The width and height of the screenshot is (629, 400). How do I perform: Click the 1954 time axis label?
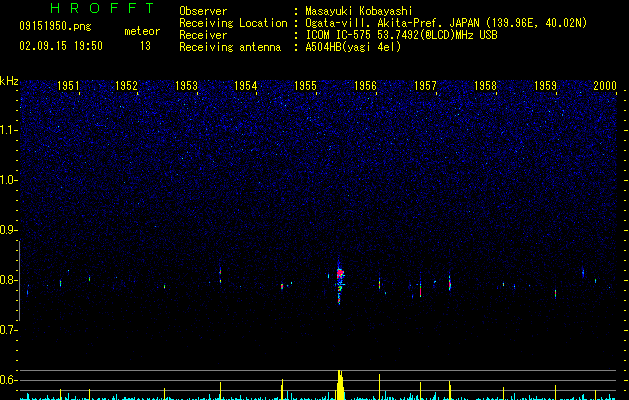(246, 86)
